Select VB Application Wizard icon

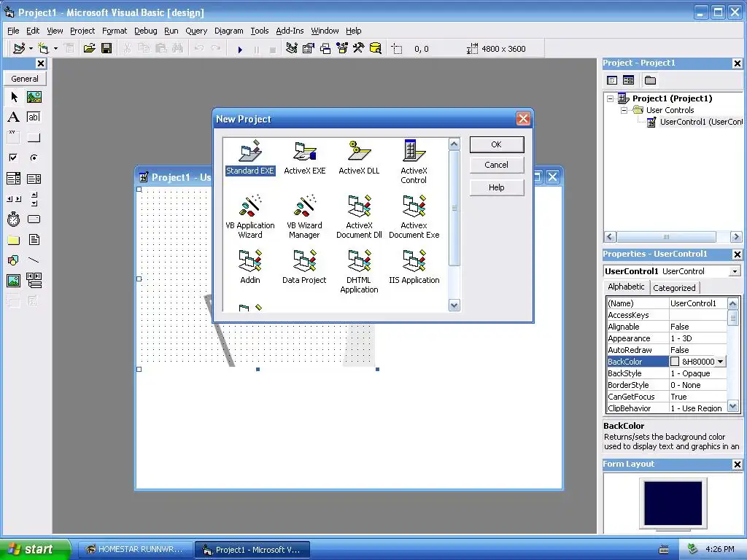[x=250, y=217]
